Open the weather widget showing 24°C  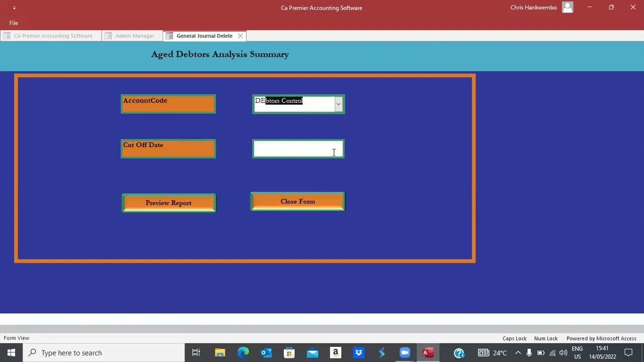(492, 352)
